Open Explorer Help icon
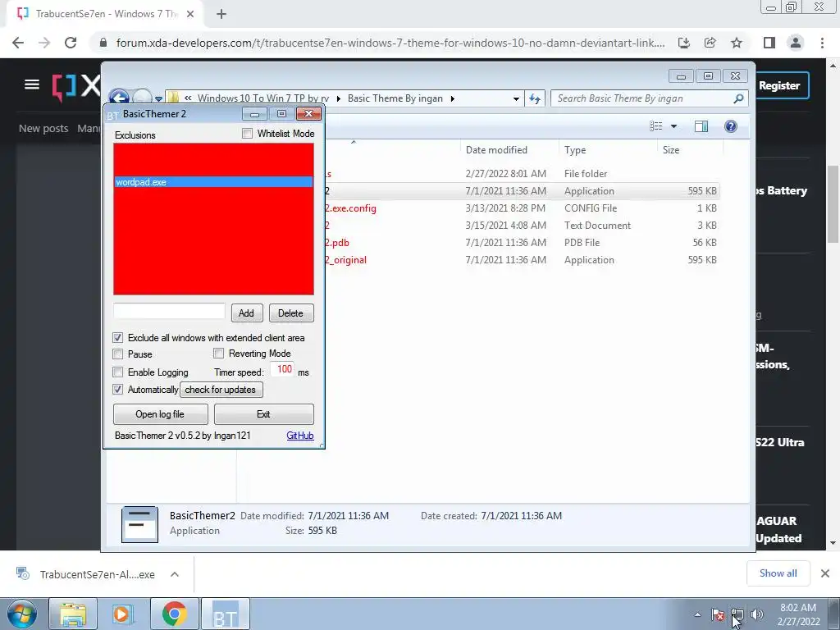This screenshot has height=630, width=840. coord(731,126)
